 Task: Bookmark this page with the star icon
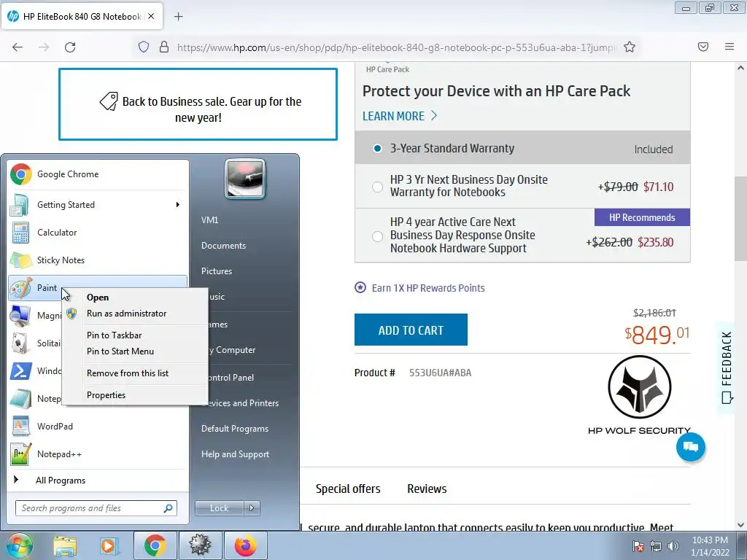click(x=630, y=47)
